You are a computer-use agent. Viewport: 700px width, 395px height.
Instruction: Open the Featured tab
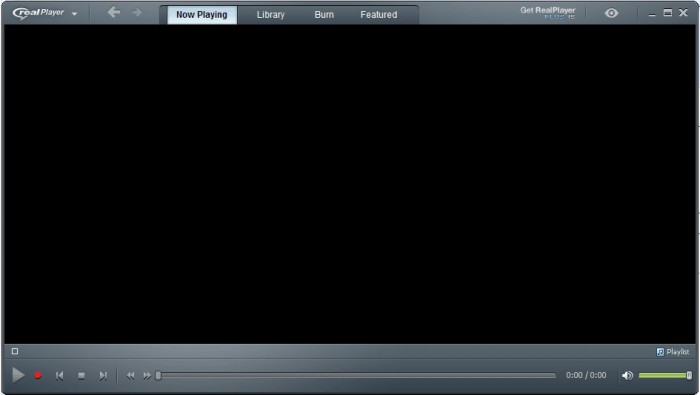(x=379, y=15)
